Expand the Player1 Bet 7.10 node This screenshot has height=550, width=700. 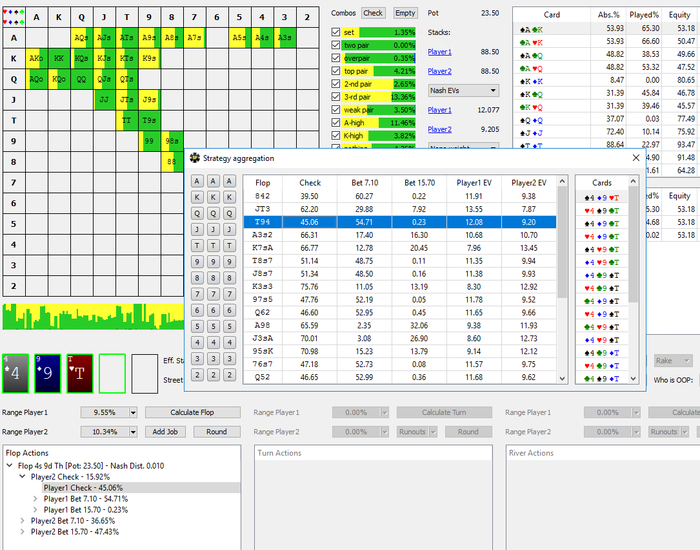(x=35, y=499)
